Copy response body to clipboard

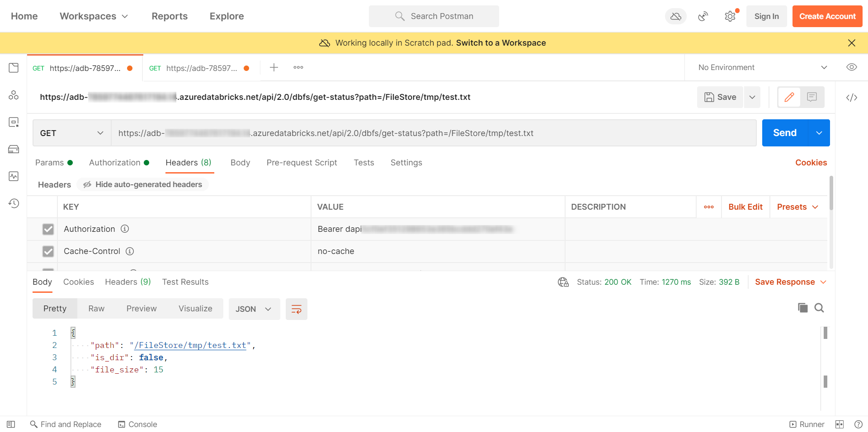pos(803,308)
